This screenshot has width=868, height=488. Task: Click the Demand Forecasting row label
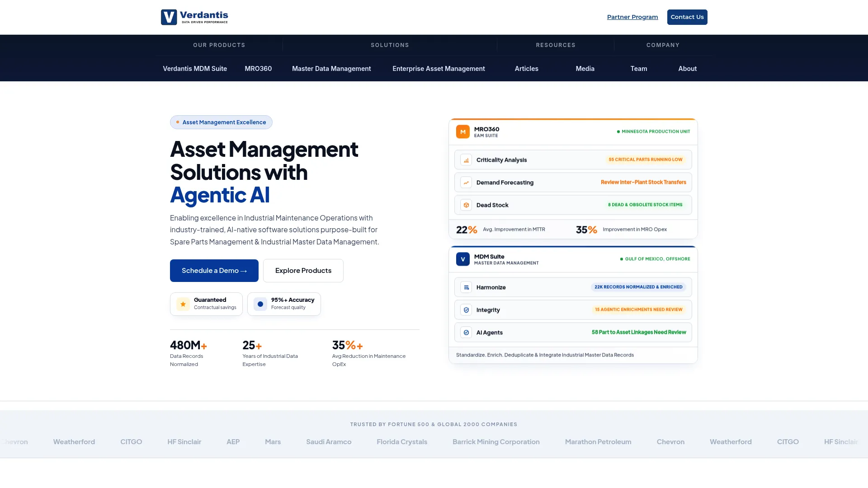505,183
